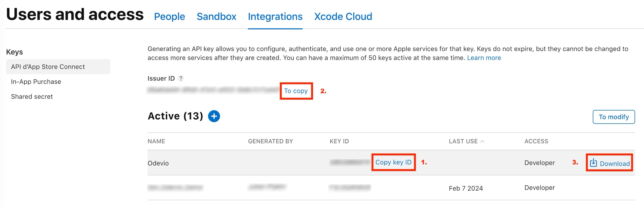Click the Issuer ID question mark icon
Viewport: 644px width, 207px height.
181,79
